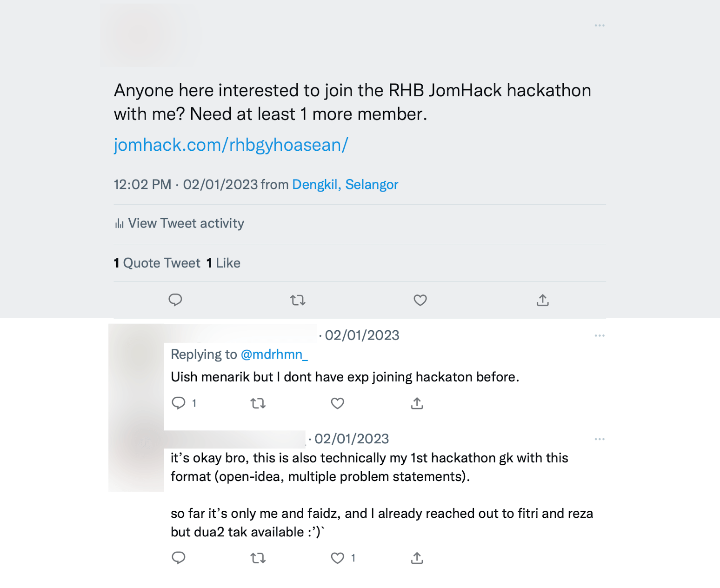The height and width of the screenshot is (588, 720).
Task: Share the 'it's okay bro' reply
Action: click(417, 558)
